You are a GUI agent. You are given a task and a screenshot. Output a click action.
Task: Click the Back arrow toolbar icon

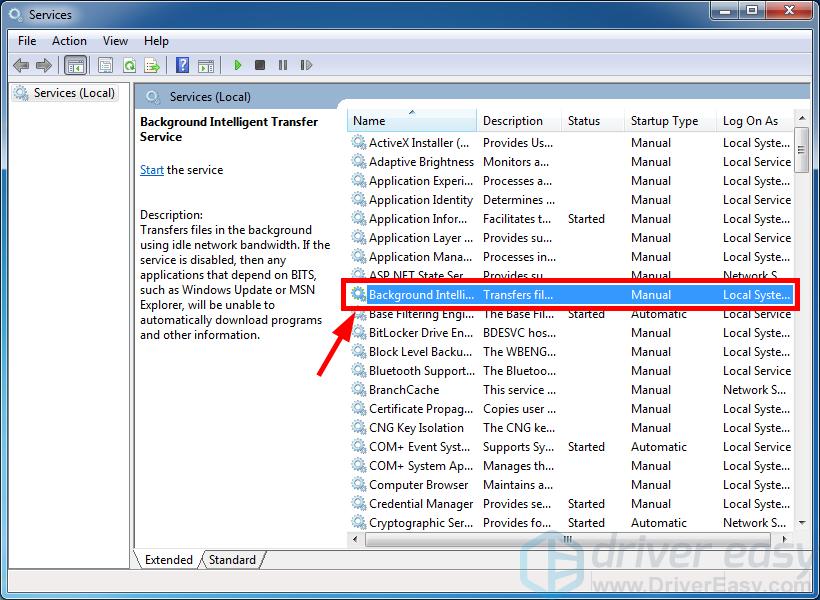click(x=21, y=65)
